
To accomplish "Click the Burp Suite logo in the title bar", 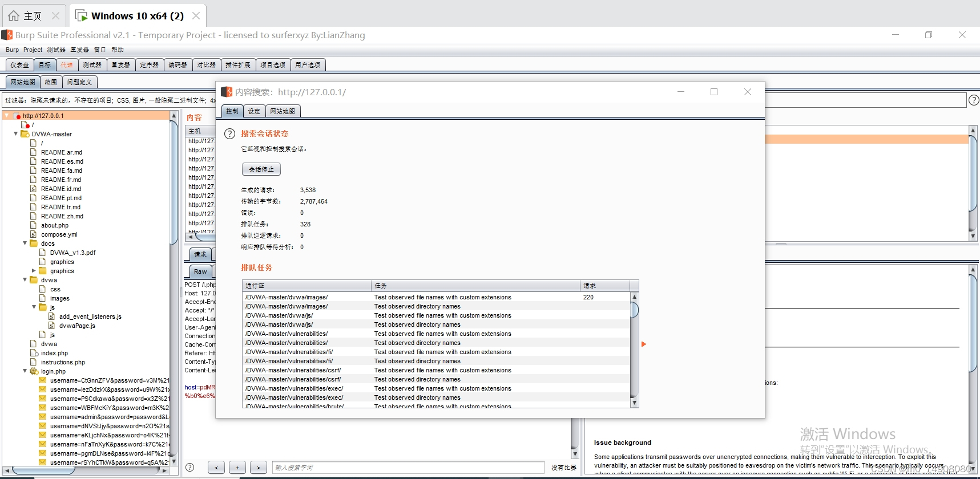I will click(x=7, y=35).
